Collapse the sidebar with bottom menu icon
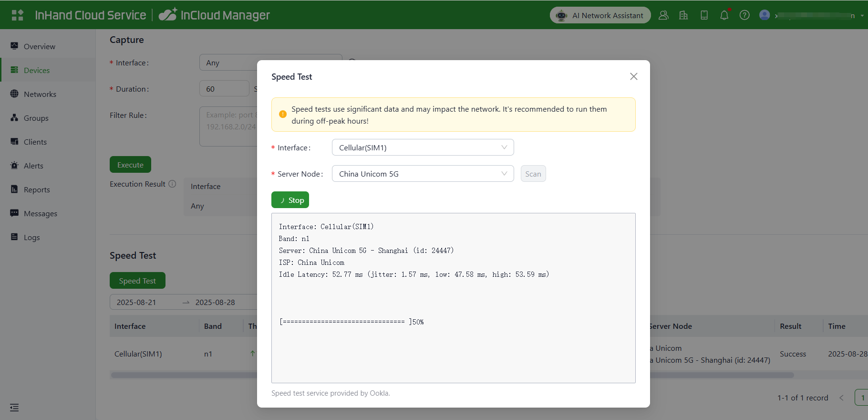The width and height of the screenshot is (868, 420). point(14,408)
